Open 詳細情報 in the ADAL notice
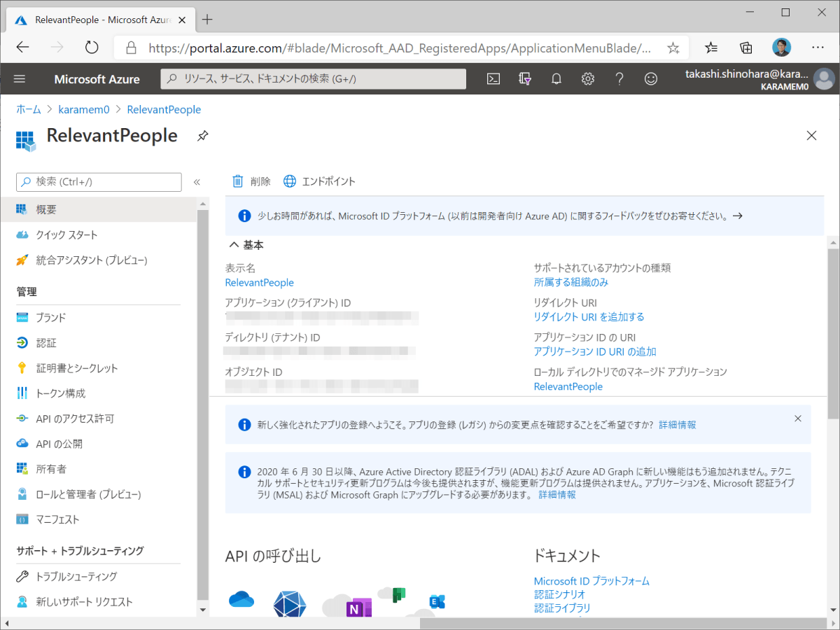 [x=557, y=495]
